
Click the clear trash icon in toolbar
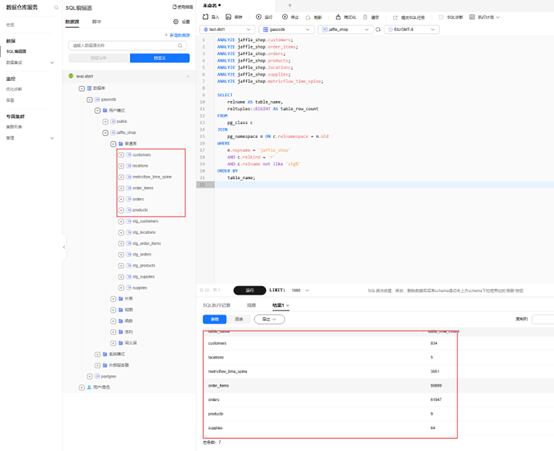[365, 17]
